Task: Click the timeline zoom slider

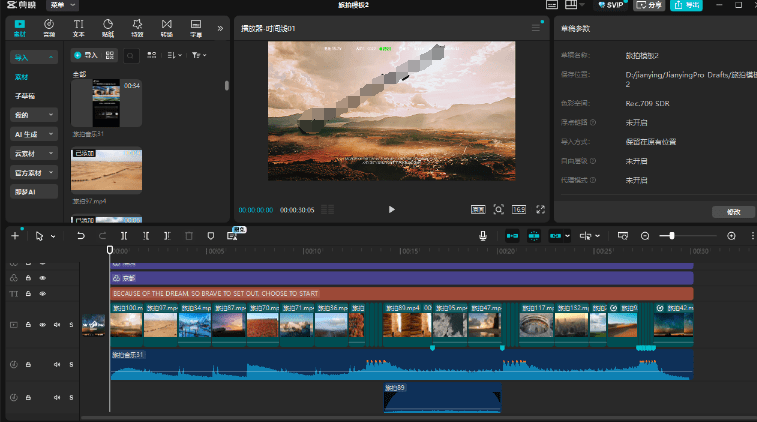Action: point(671,236)
